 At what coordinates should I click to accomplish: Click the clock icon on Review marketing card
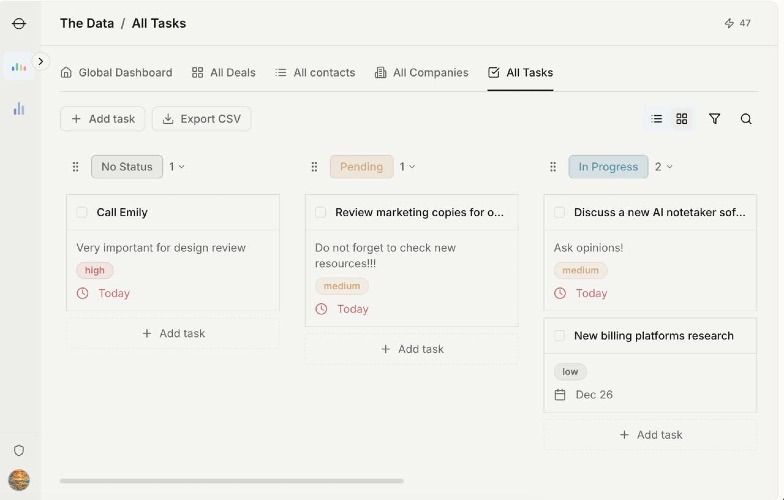(x=322, y=309)
